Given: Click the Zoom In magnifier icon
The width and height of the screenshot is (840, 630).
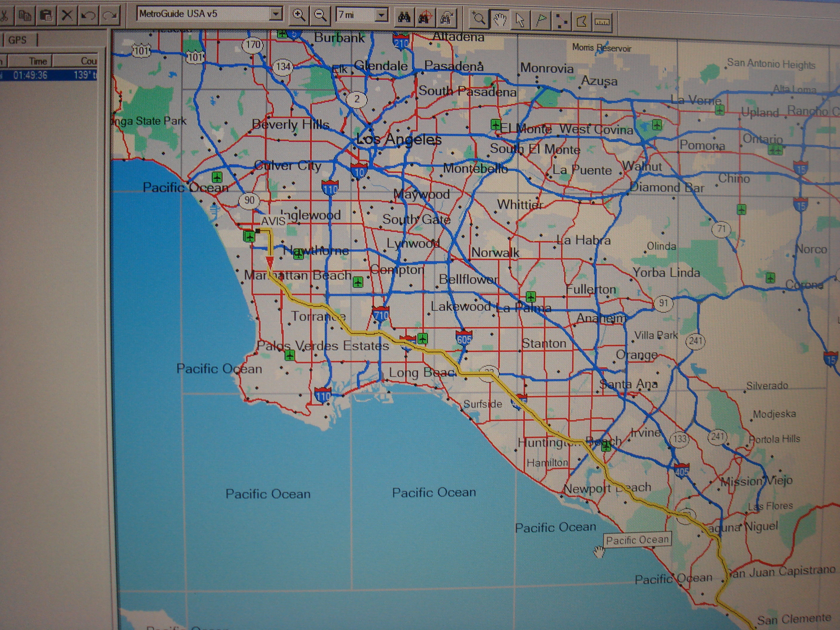Looking at the screenshot, I should (x=299, y=16).
